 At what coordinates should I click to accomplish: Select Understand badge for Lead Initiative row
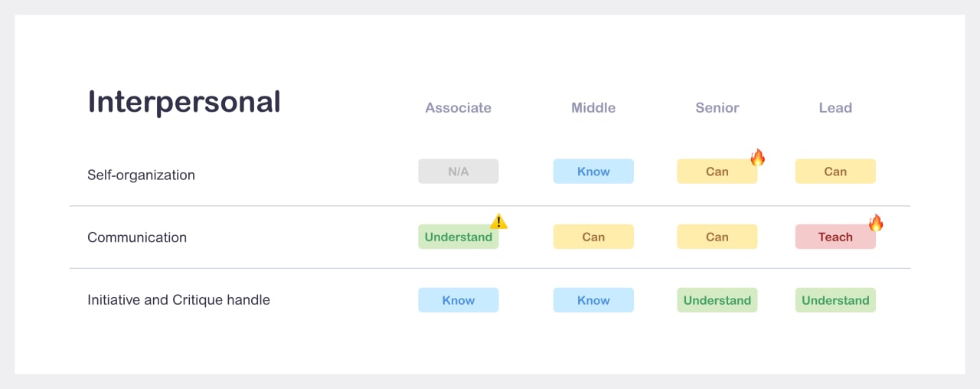pos(835,300)
